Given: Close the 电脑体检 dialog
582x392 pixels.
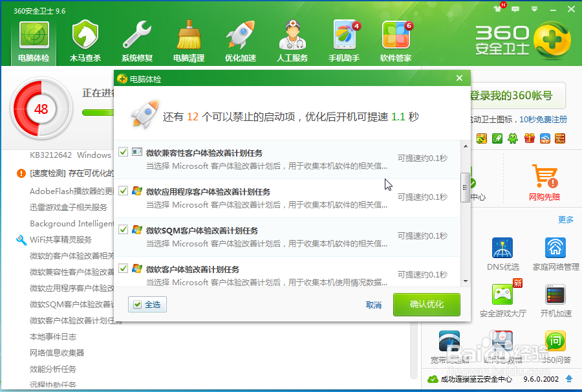Looking at the screenshot, I should click(x=460, y=78).
